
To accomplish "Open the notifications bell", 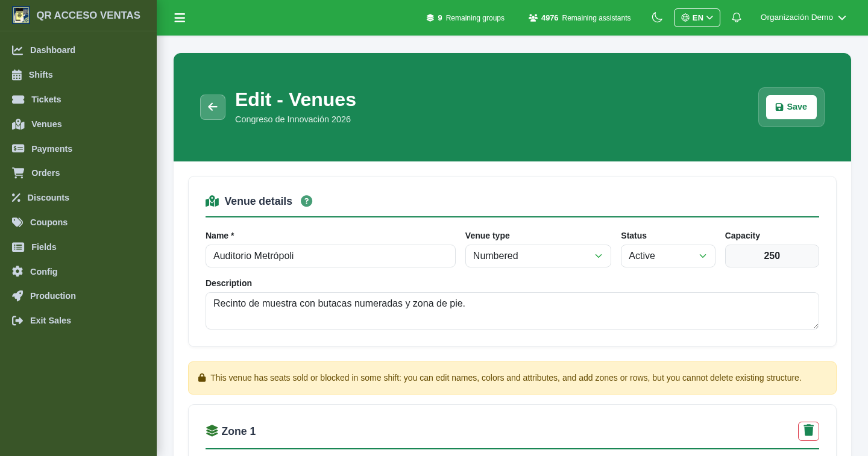I will click(736, 17).
